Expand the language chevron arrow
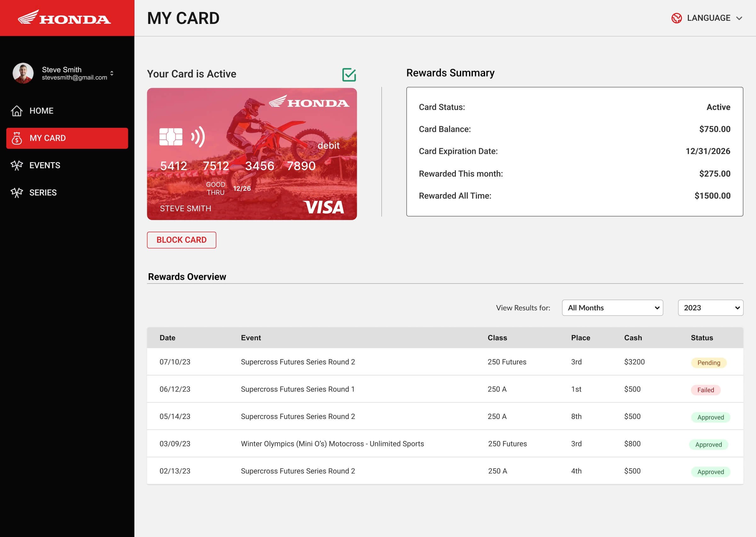Screen dimensions: 756x537 click(x=739, y=18)
